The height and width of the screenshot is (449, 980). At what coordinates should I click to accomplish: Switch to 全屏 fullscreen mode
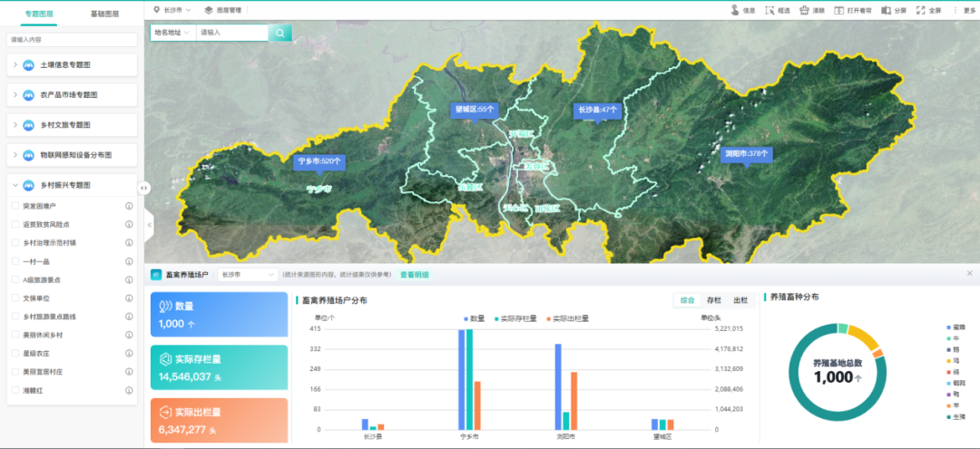tap(921, 10)
